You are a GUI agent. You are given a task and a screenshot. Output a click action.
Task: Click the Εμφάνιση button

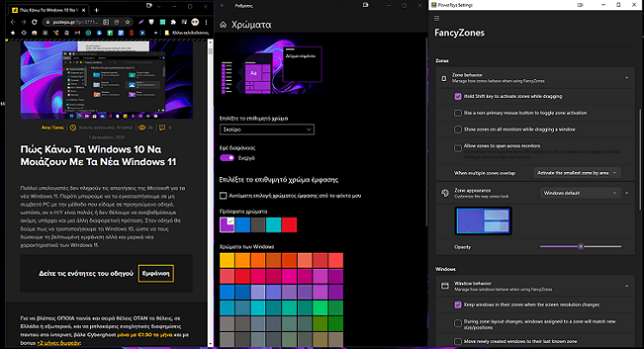[155, 273]
